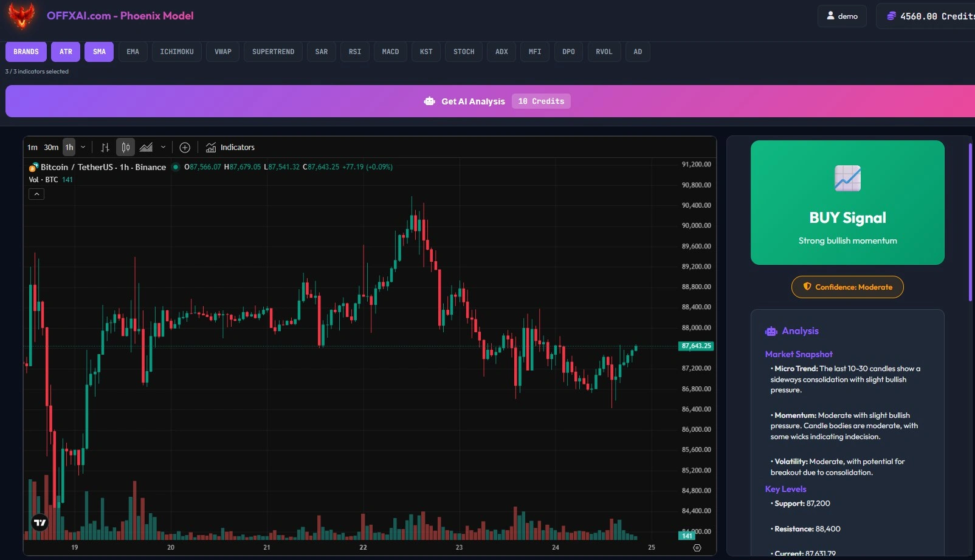The width and height of the screenshot is (975, 560).
Task: Click the bar adjustment icon in chart toolbar
Action: click(x=105, y=147)
